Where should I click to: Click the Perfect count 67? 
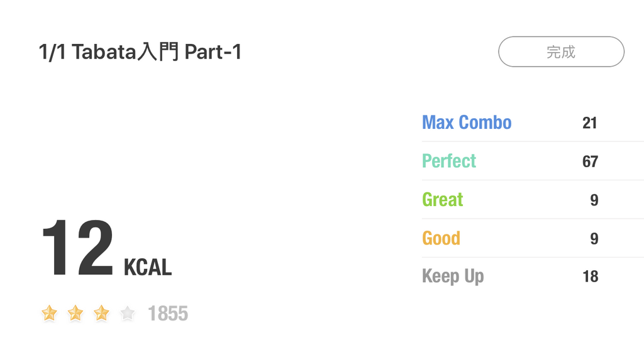click(590, 162)
